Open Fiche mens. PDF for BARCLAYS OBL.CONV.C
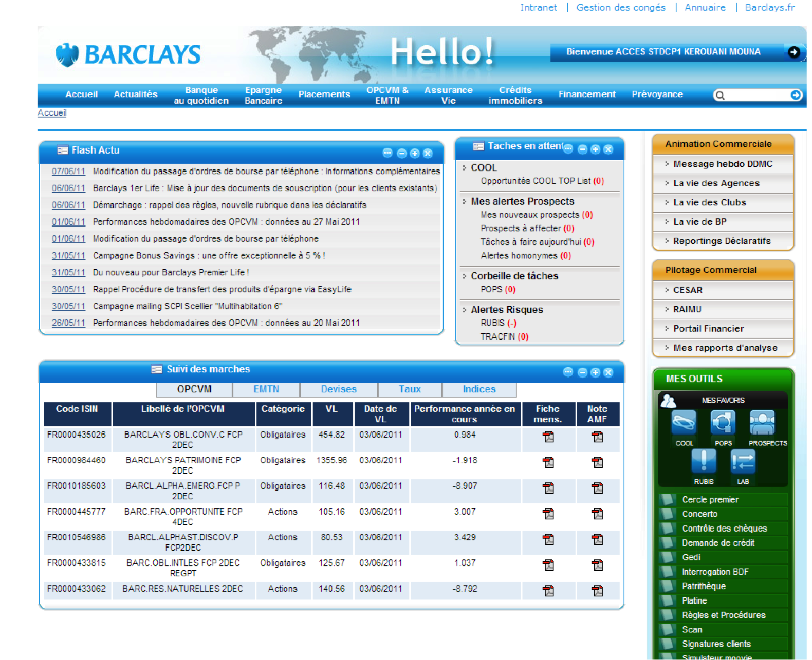The image size is (812, 660). (548, 437)
